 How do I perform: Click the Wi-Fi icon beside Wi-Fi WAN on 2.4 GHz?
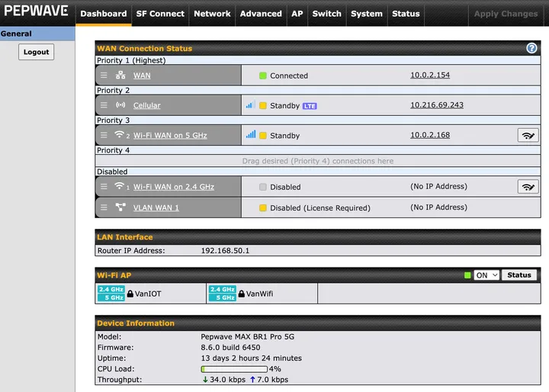(120, 185)
